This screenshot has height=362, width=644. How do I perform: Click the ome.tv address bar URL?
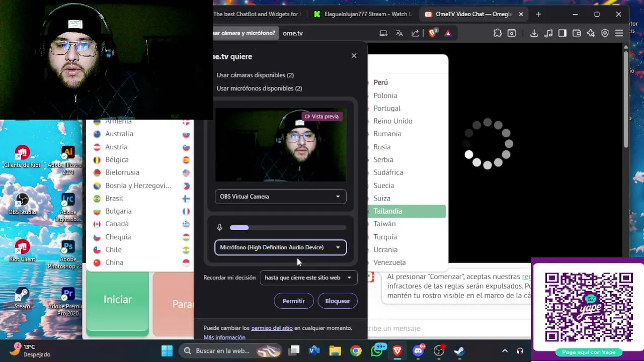[293, 33]
